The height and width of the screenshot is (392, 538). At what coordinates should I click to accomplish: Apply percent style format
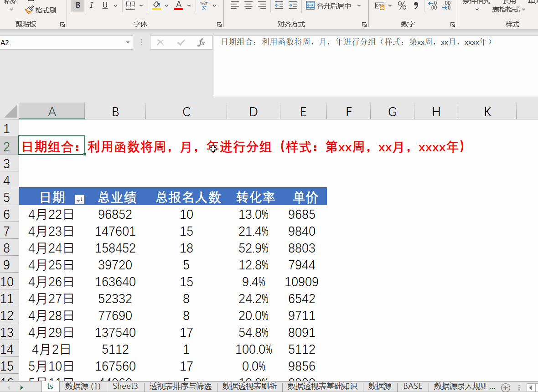tap(402, 5)
